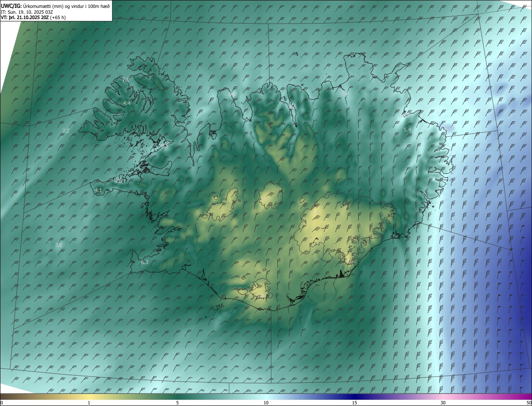532x406 pixels.
Task: Click the 4.1 label on Snæfellsnes tip
Action: (x=99, y=190)
